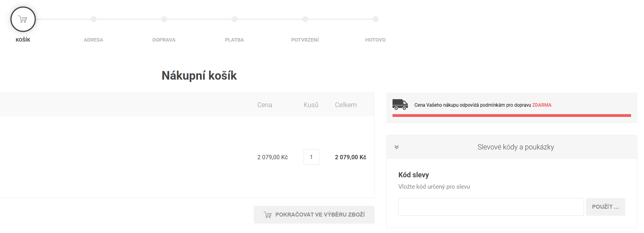644x233 pixels.
Task: Click the Cena column header
Action: click(x=265, y=105)
